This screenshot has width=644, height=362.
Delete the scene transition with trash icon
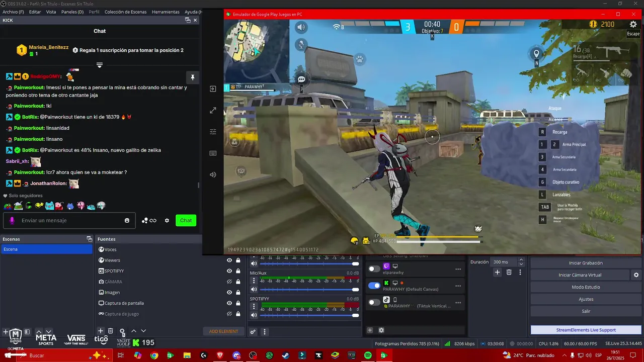(509, 272)
